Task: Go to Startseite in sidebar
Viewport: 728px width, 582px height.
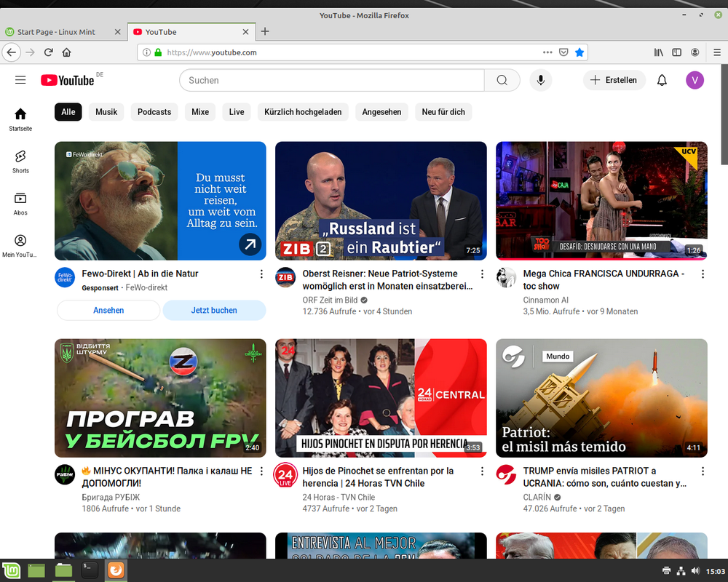Action: pyautogui.click(x=20, y=119)
